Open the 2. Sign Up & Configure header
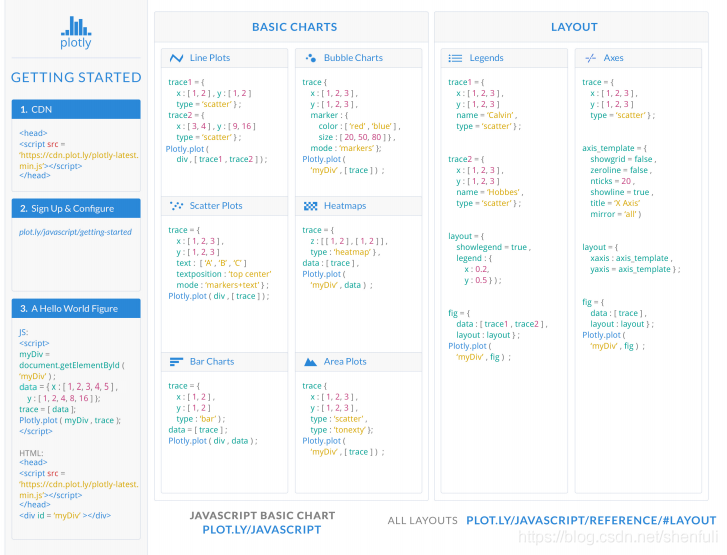Screen dimensions: 727x555 tap(76, 209)
